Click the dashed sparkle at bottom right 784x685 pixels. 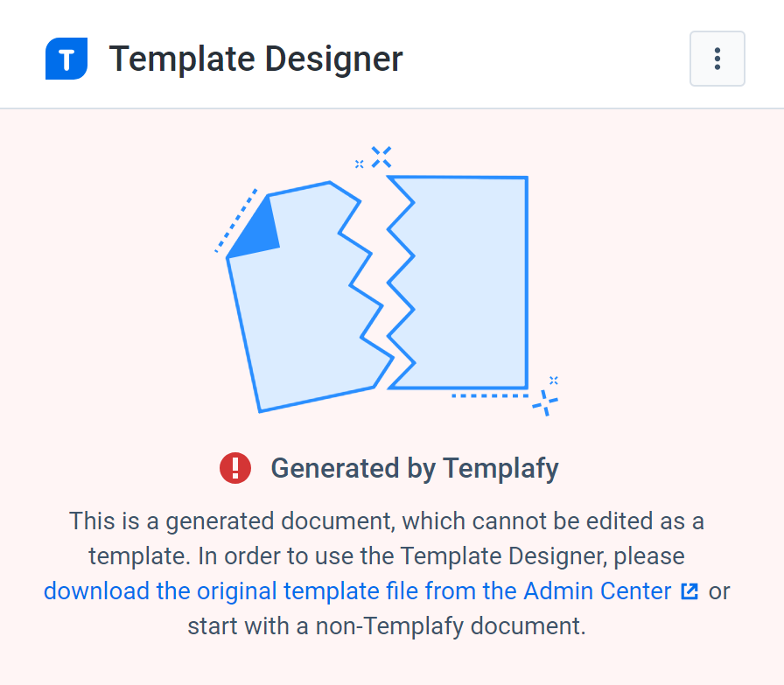(x=546, y=402)
